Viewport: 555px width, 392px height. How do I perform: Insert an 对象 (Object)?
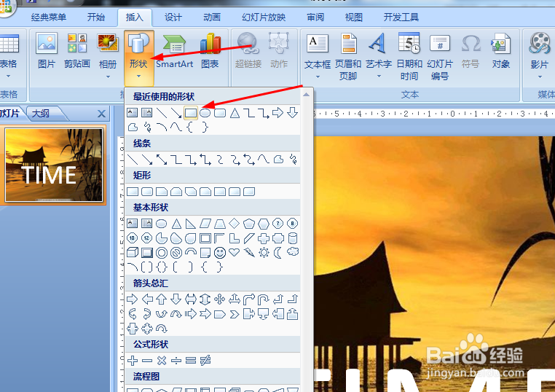click(x=500, y=52)
